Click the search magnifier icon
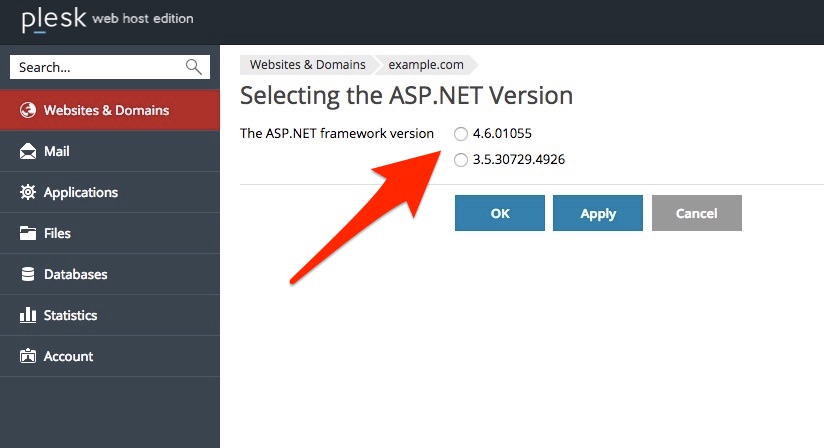 tap(193, 67)
